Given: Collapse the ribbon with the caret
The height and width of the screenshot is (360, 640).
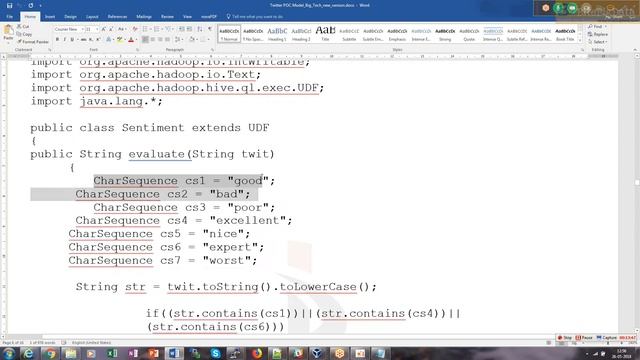Looking at the screenshot, I should click(x=635, y=50).
